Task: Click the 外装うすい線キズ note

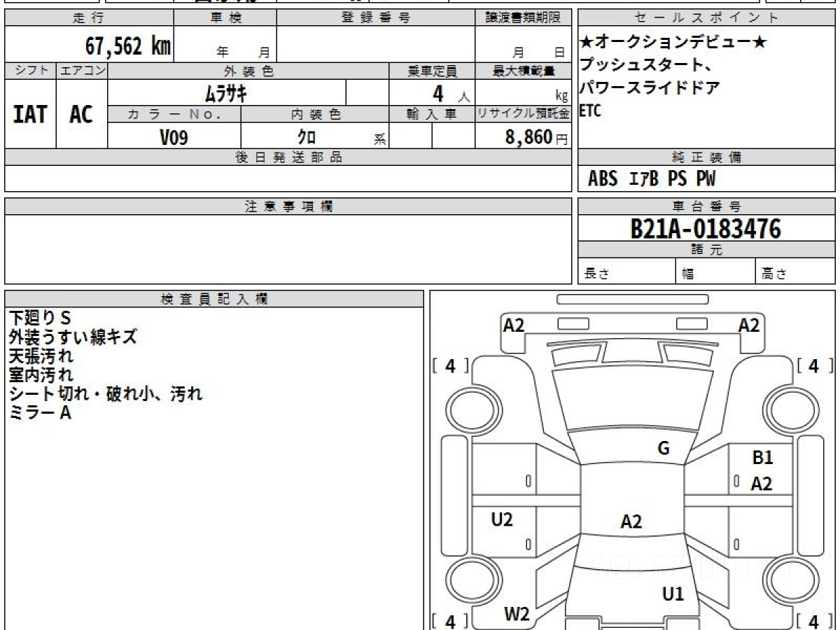Action: 72,337
